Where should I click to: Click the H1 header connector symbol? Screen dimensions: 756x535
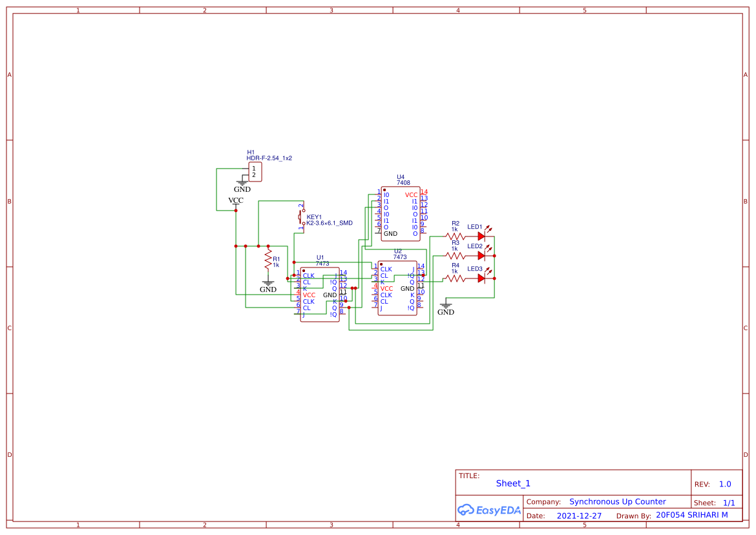coord(255,172)
